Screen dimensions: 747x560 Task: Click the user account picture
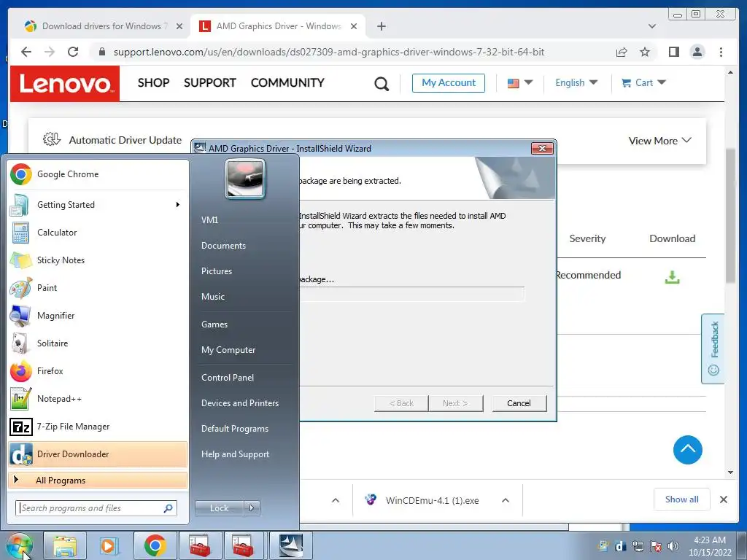pyautogui.click(x=245, y=179)
